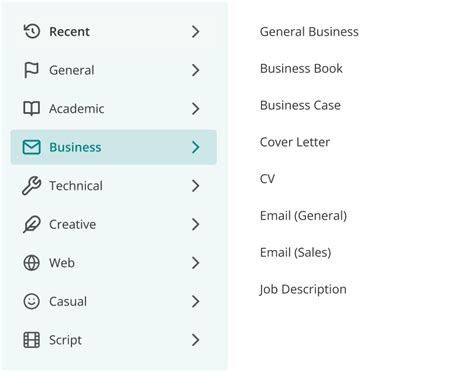The image size is (474, 372).
Task: Click the Recent history clock icon
Action: click(32, 31)
